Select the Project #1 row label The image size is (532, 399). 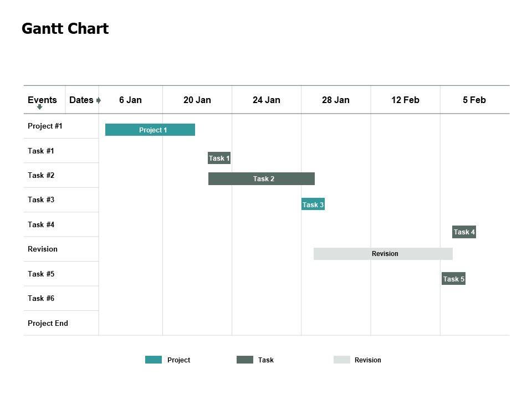point(45,126)
